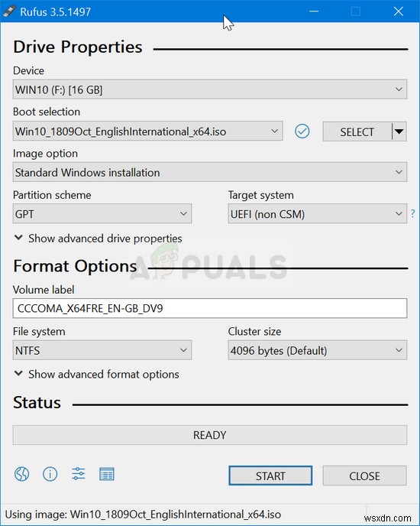The width and height of the screenshot is (420, 526).
Task: Click the Image option caption
Action: [x=45, y=154]
